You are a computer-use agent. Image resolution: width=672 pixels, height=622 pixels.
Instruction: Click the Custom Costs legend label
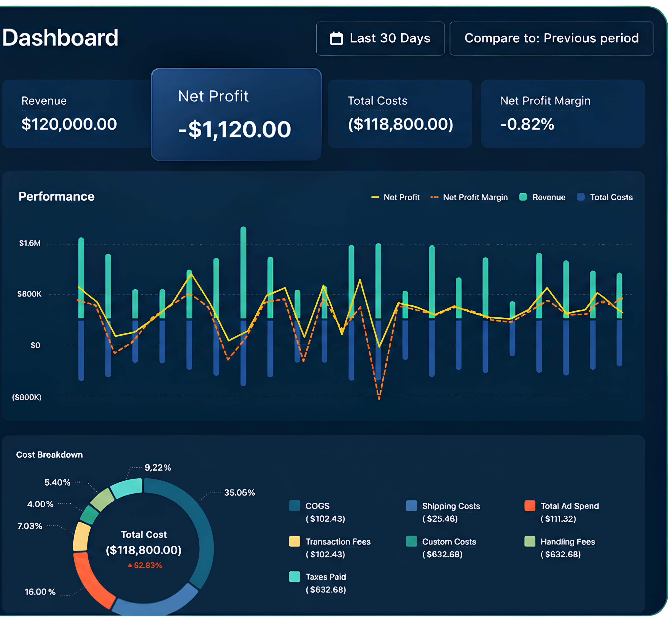coord(449,542)
